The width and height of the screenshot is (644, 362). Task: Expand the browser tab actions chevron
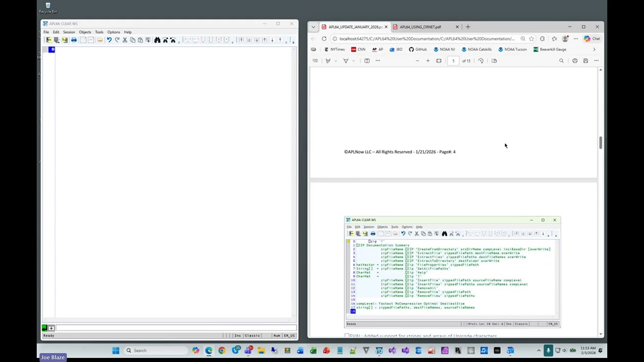pyautogui.click(x=313, y=27)
